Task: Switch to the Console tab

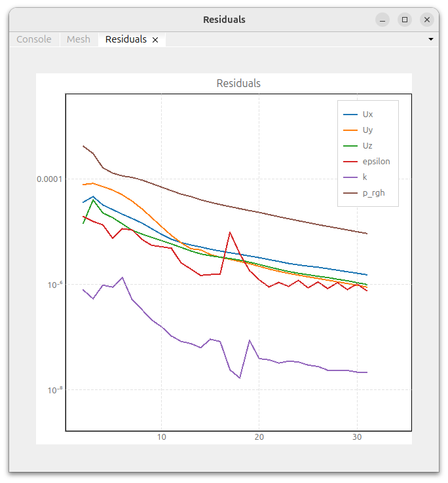Action: (x=33, y=39)
